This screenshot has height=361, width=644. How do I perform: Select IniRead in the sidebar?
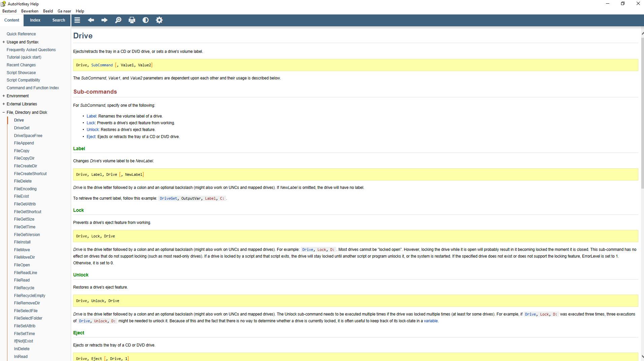click(21, 357)
